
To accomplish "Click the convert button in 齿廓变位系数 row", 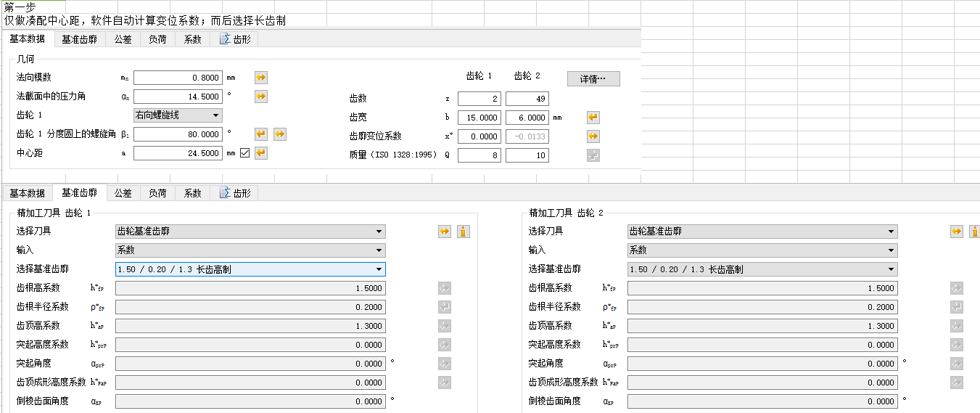I will click(x=593, y=136).
